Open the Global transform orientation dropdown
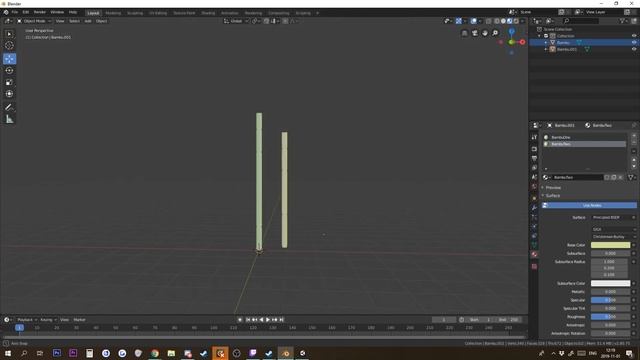Screen dimensions: 640x360 [236, 21]
